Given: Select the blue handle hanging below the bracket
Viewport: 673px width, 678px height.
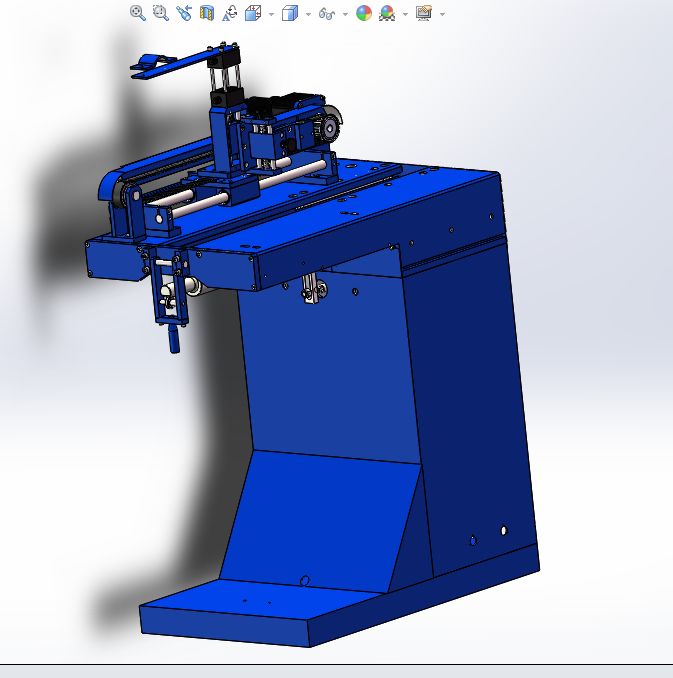Looking at the screenshot, I should click(174, 340).
